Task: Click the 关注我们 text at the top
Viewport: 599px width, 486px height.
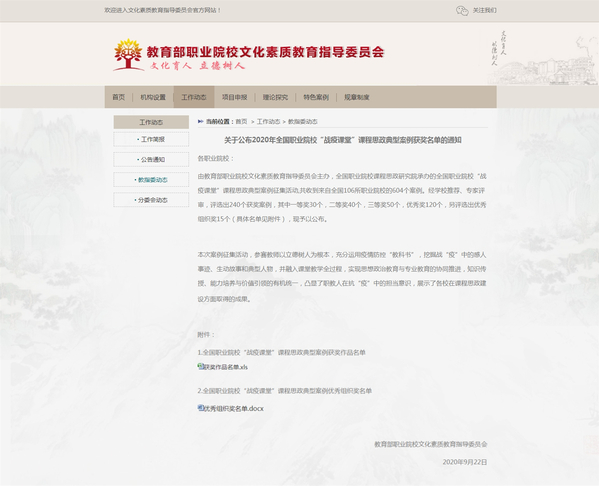Action: 484,10
